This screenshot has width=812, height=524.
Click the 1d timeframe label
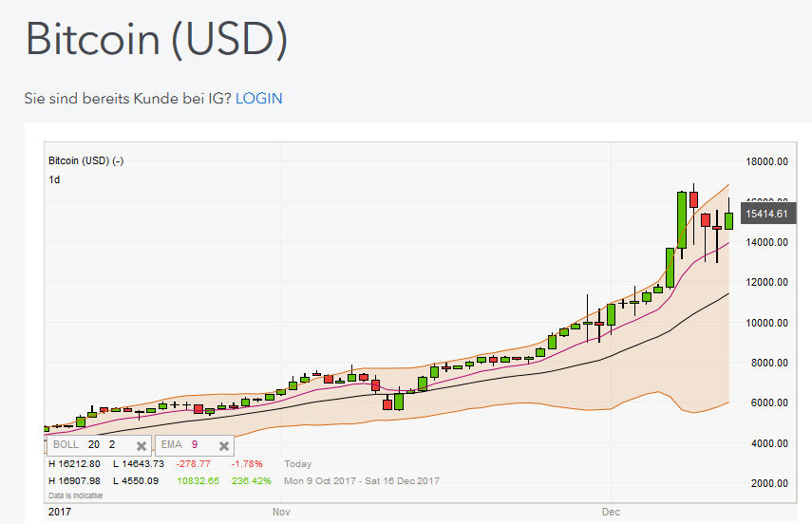coord(54,179)
